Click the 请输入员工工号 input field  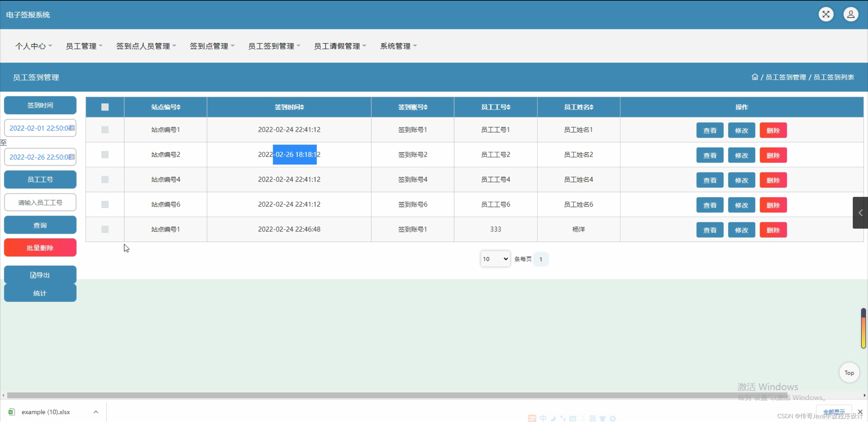(x=40, y=202)
